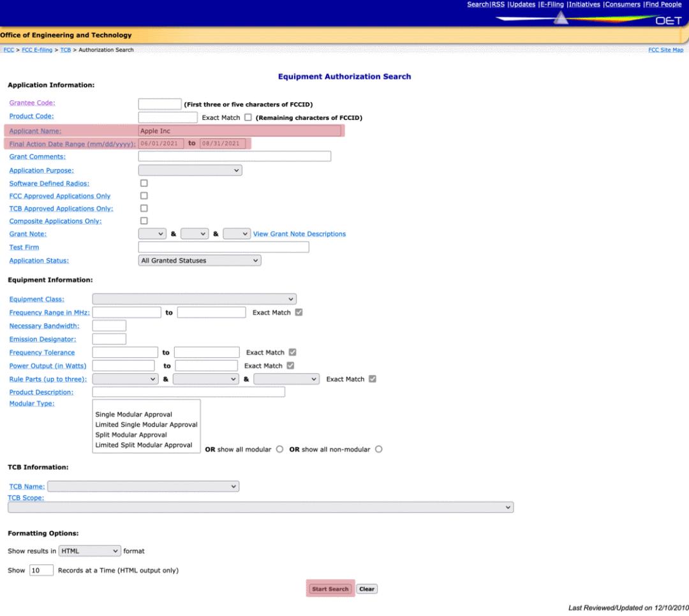
Task: Click the Applicant Name field containing Apple Inc
Action: pos(239,131)
